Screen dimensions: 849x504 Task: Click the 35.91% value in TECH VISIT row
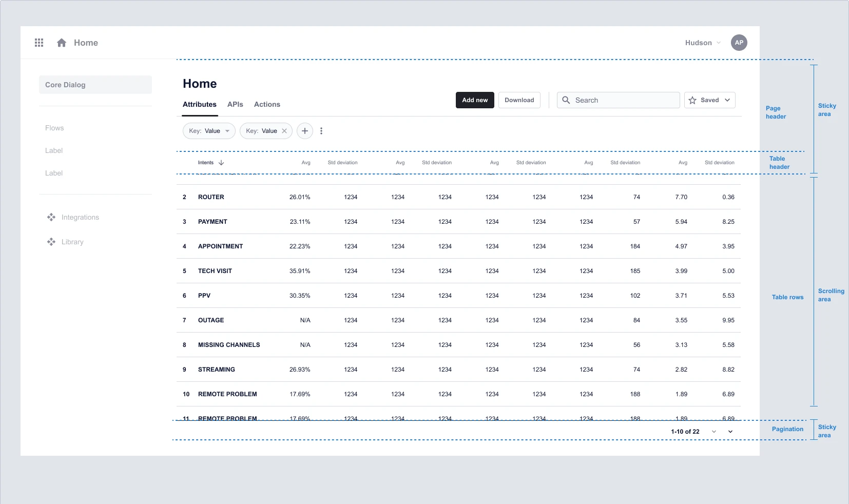300,271
